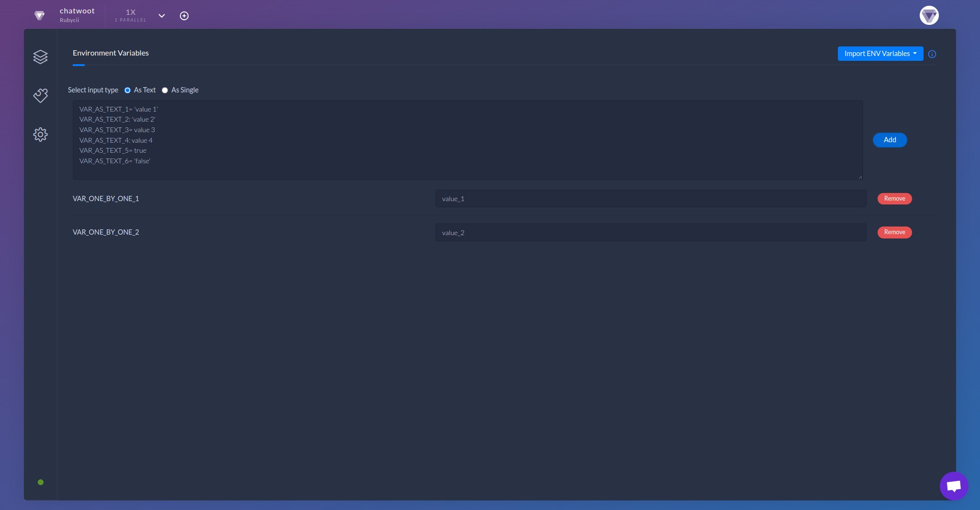Remove the VAR_ONE_BY_ONE_1 variable

point(894,198)
